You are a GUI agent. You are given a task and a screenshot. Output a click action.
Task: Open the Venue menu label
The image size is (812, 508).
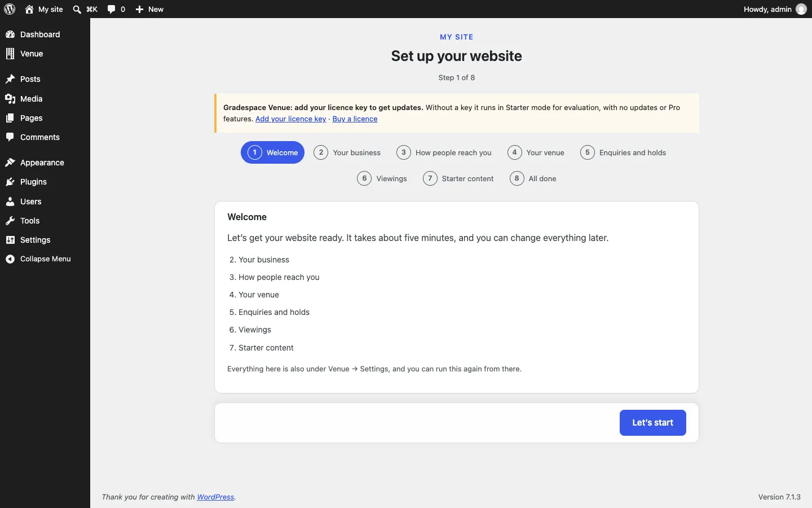click(x=32, y=54)
